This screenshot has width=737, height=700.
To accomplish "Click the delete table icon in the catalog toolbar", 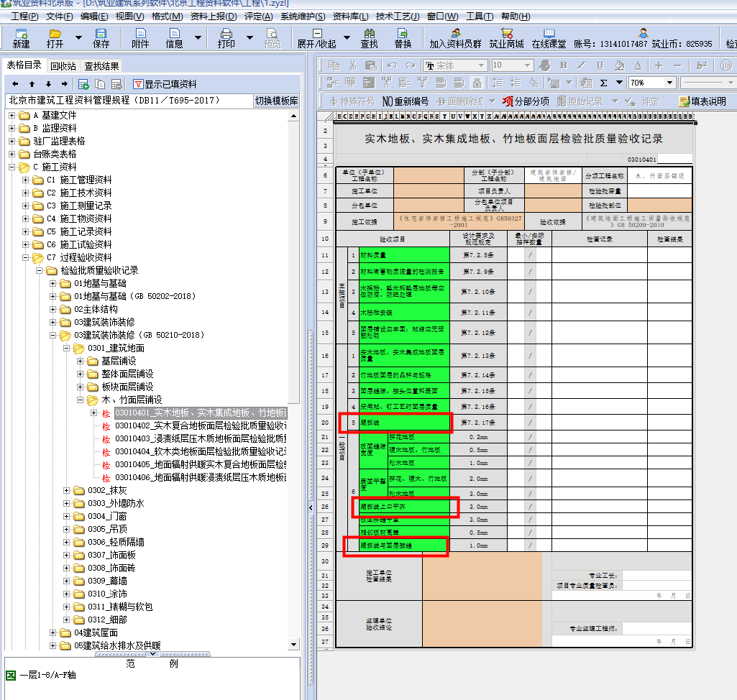I will click(116, 85).
